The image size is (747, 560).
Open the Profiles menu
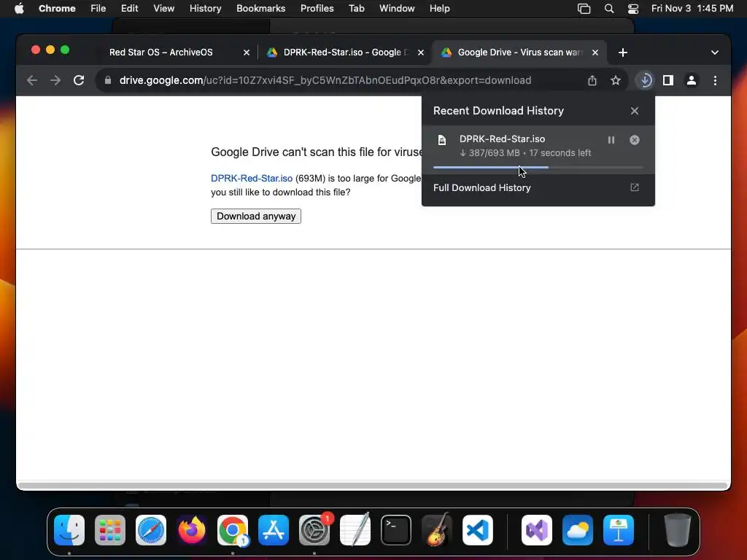pyautogui.click(x=317, y=9)
